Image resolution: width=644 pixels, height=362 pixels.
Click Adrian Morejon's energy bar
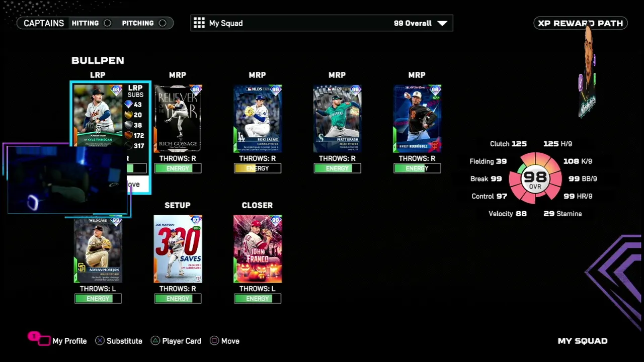98,299
